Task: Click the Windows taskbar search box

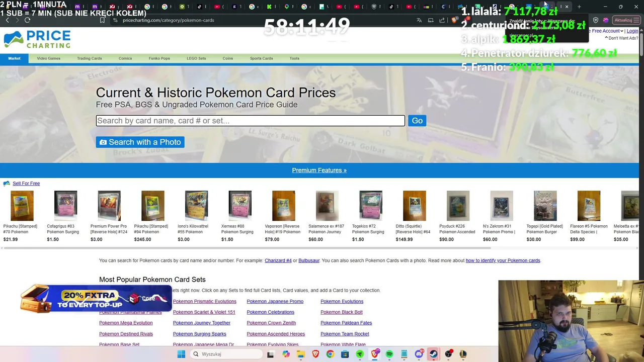Action: [226, 354]
